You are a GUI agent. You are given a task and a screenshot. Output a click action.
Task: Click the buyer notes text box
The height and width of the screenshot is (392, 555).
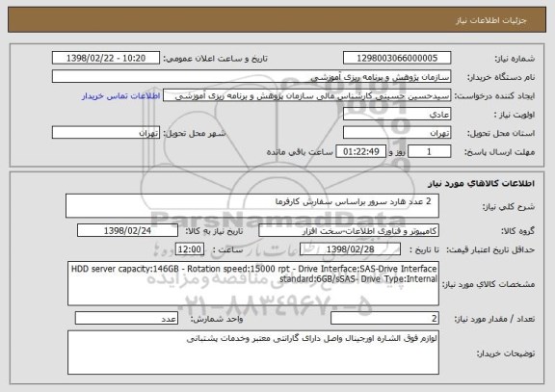coord(253,353)
